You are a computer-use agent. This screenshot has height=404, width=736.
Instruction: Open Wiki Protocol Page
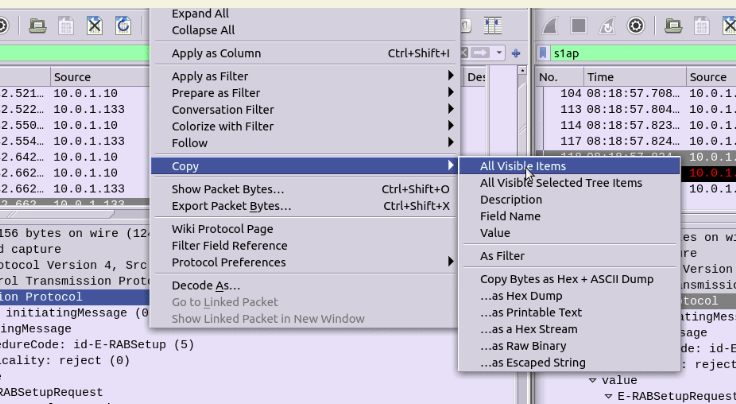point(305,229)
